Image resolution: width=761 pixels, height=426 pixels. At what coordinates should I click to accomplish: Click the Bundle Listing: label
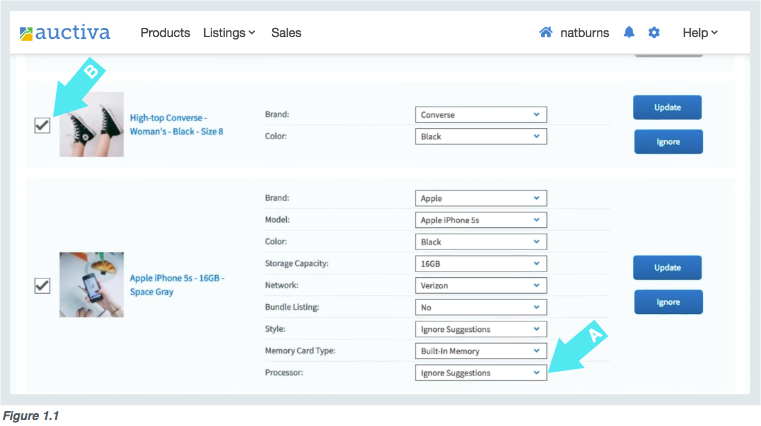[x=292, y=307]
